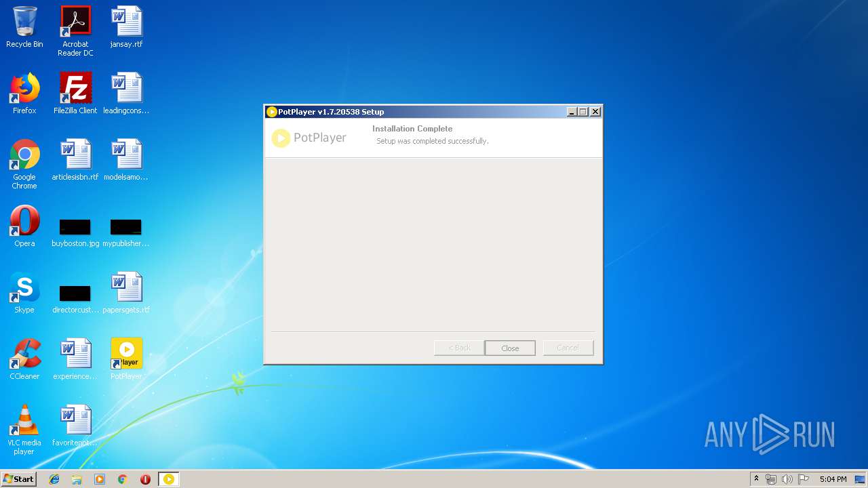868x488 pixels.
Task: Open Windows Explorer folder in taskbar
Action: [77, 479]
